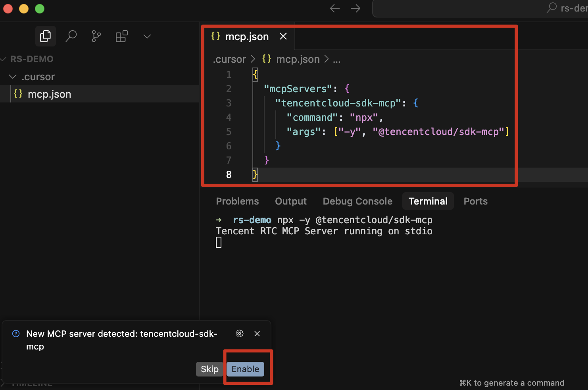This screenshot has width=588, height=390.
Task: Dismiss the MCP server notification
Action: 257,334
